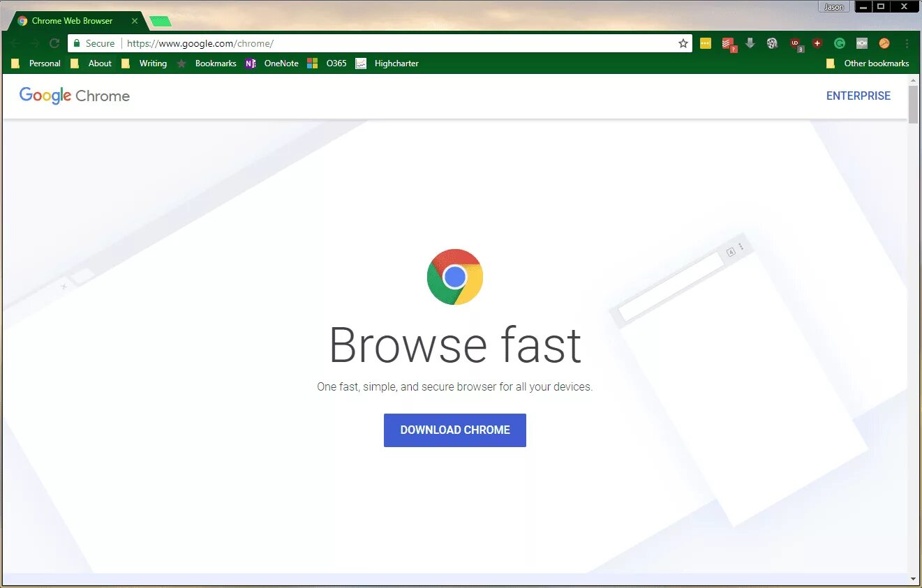The width and height of the screenshot is (922, 588).
Task: Click the video downloader extension icon
Action: [772, 43]
